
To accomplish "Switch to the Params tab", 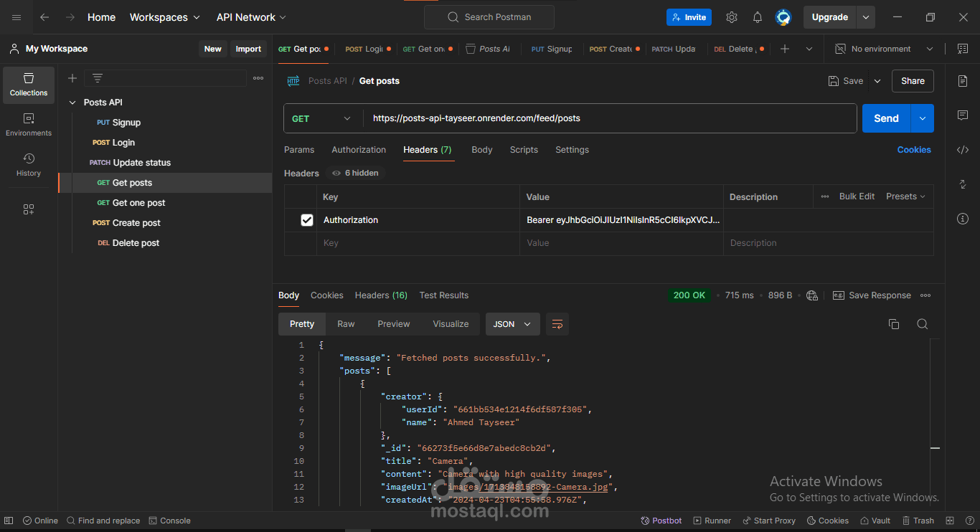I will (x=299, y=150).
